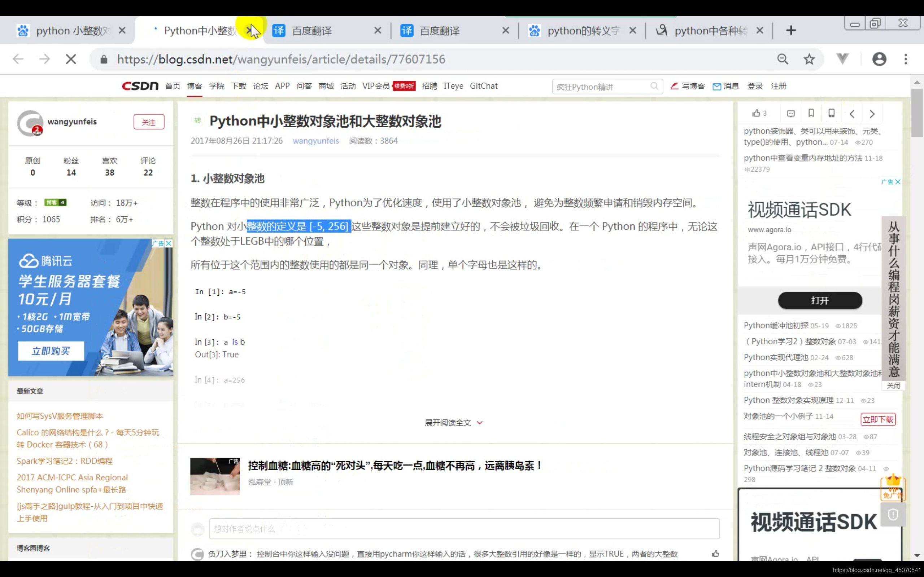924x577 pixels.
Task: Open the comments icon in article toolbar
Action: (x=791, y=113)
